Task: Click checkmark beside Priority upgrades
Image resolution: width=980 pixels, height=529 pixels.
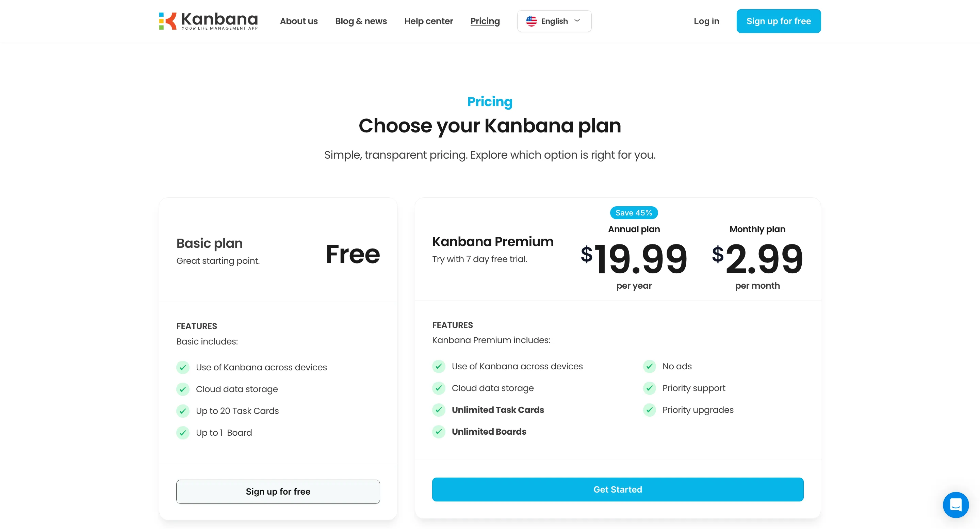Action: (649, 410)
